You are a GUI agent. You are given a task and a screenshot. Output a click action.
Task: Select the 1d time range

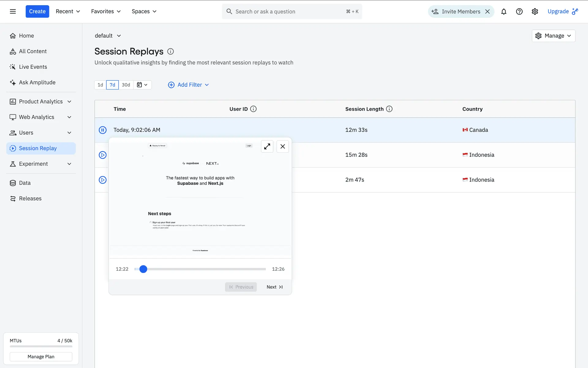click(100, 85)
